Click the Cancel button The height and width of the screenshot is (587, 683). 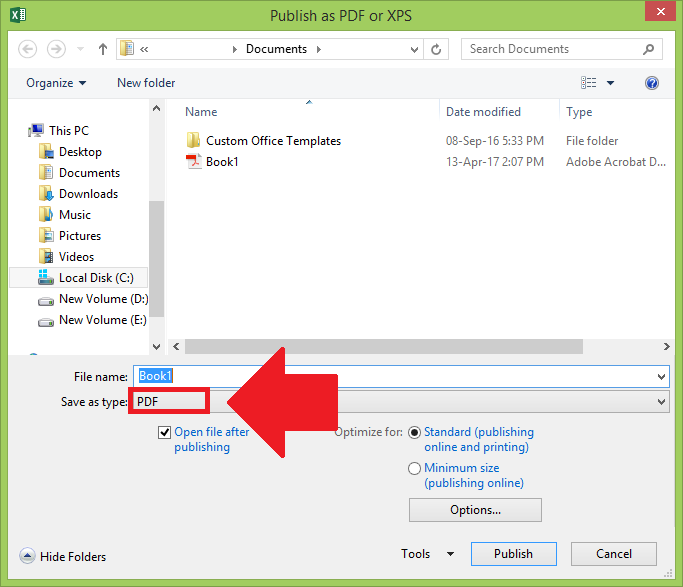[614, 554]
